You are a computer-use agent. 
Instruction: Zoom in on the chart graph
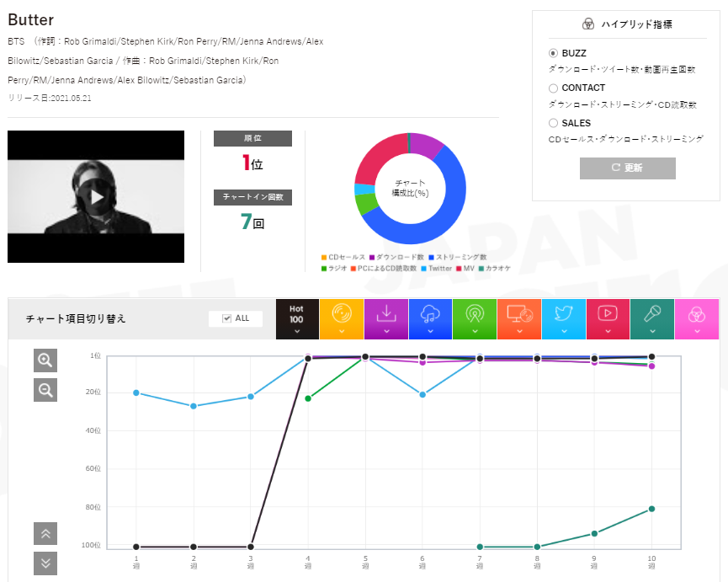(45, 360)
